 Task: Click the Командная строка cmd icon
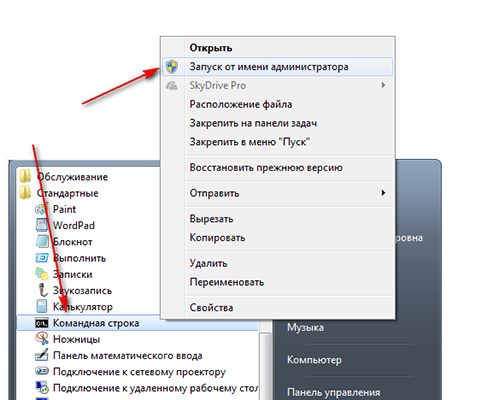(42, 323)
